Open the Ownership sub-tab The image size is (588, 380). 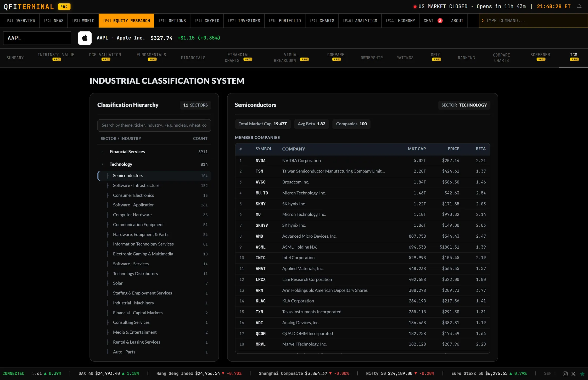click(x=372, y=58)
